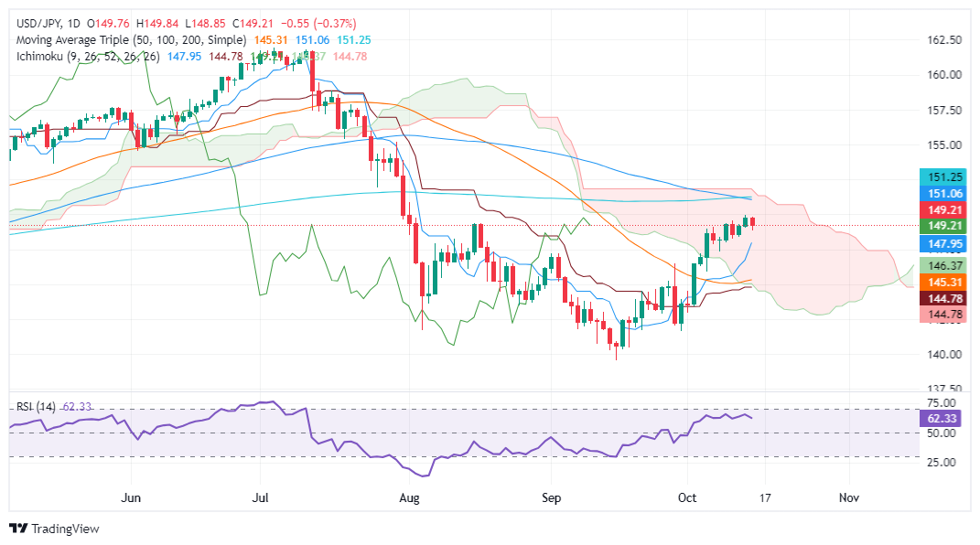Click the red 149.21 last price label
This screenshot has width=980, height=545.
point(943,209)
